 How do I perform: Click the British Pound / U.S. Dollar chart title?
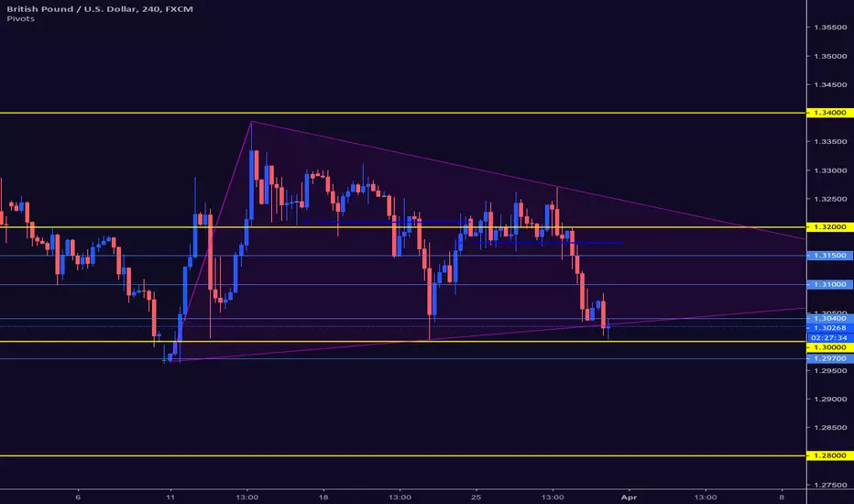point(100,9)
